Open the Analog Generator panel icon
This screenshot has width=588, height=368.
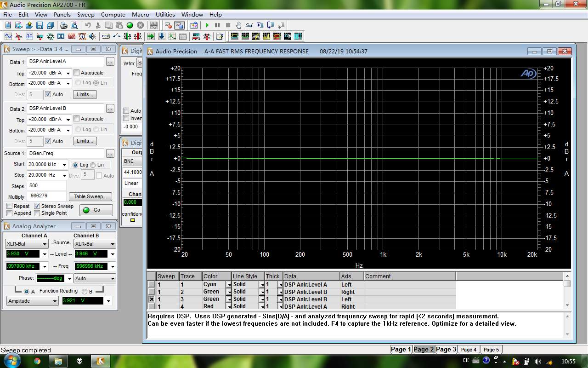(8, 36)
